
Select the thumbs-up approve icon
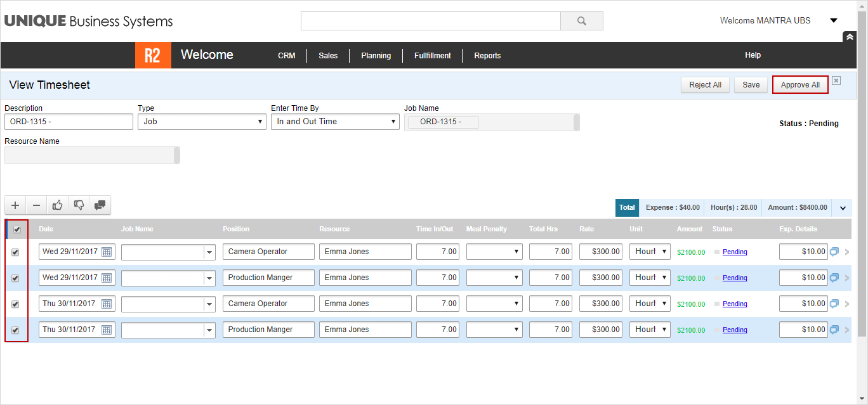[x=57, y=205]
